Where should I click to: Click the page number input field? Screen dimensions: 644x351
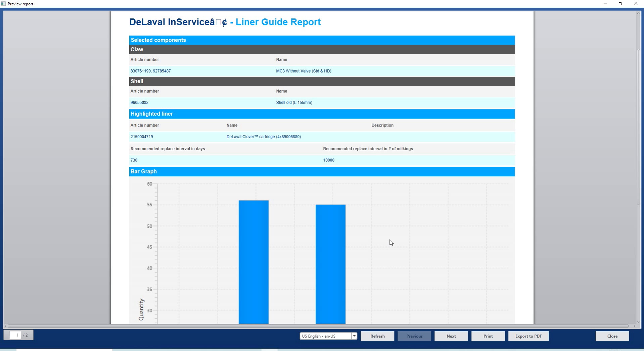point(15,335)
